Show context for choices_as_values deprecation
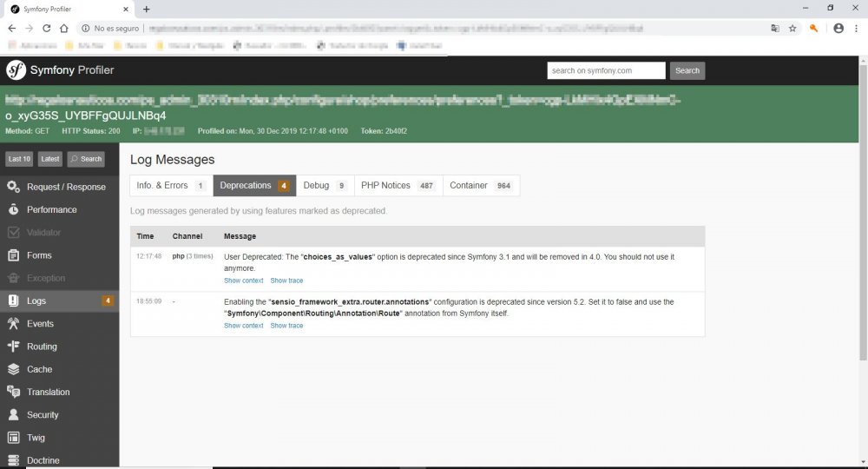 coord(244,281)
